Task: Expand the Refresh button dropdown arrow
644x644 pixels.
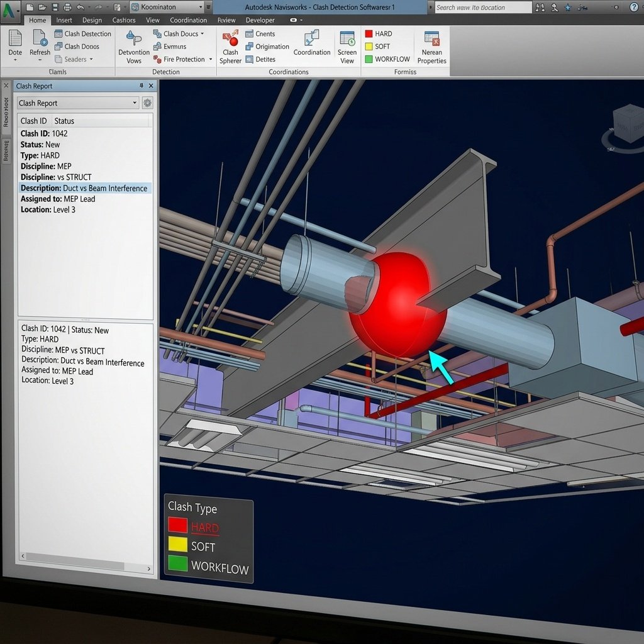Action: click(x=40, y=60)
